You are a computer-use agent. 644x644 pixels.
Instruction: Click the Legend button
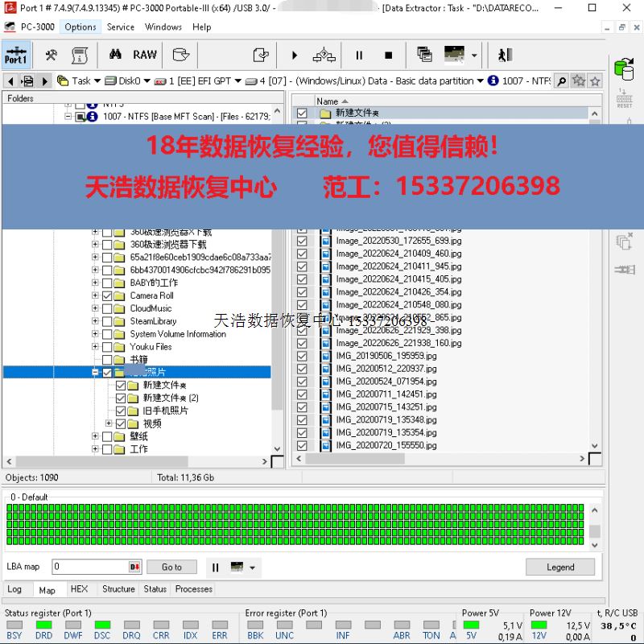click(560, 567)
